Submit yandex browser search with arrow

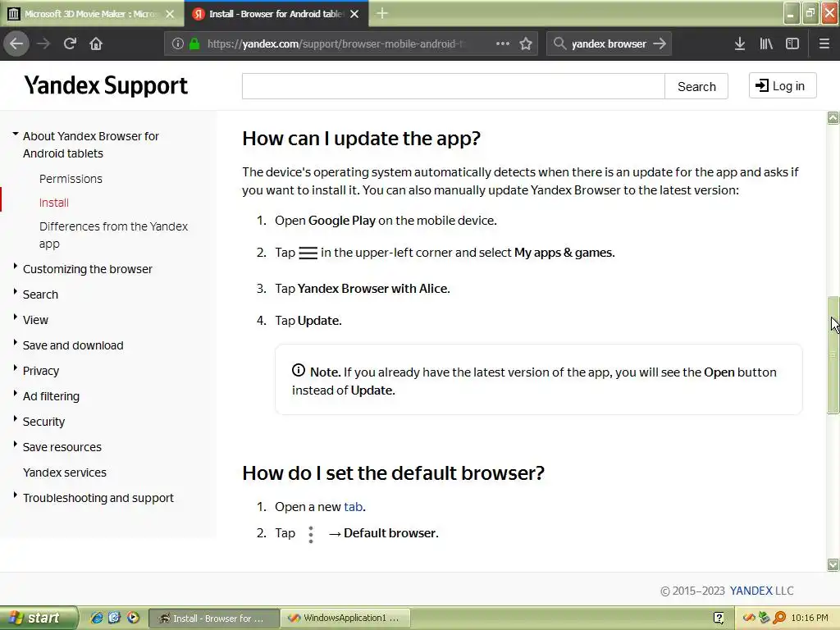(660, 43)
